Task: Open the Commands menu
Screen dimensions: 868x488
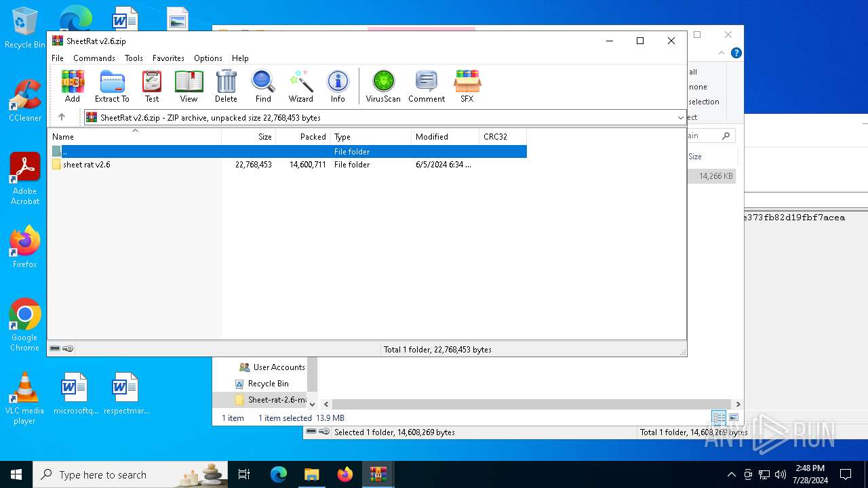Action: click(x=94, y=58)
